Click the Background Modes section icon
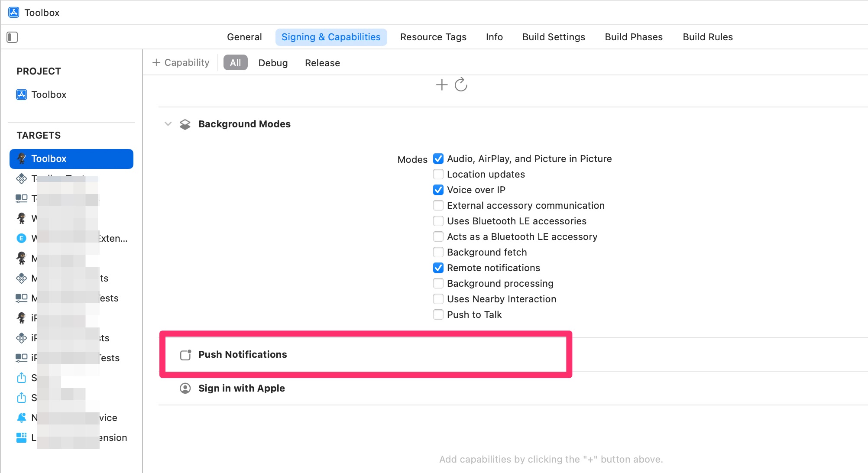Viewport: 868px width, 473px height. click(x=186, y=123)
